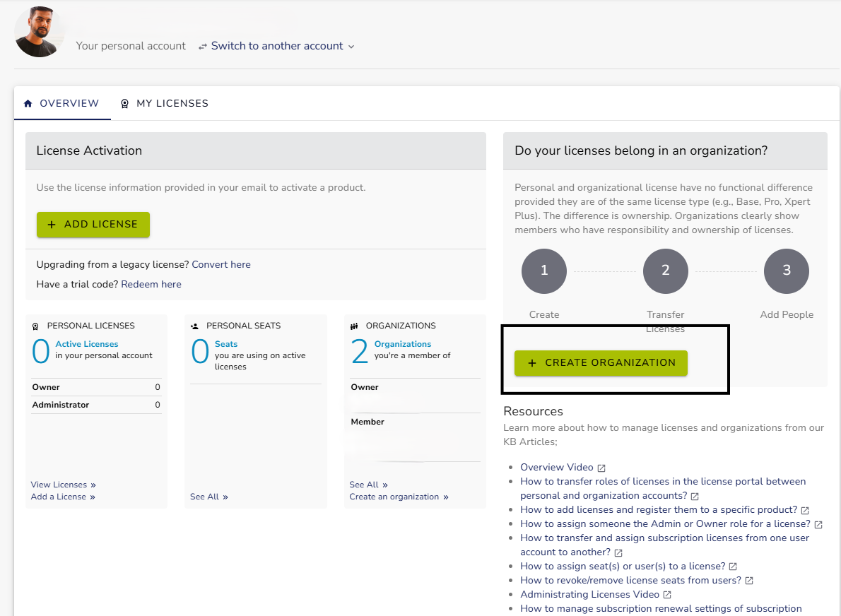The height and width of the screenshot is (616, 841).
Task: Click the Owner label under Organizations
Action: (365, 387)
